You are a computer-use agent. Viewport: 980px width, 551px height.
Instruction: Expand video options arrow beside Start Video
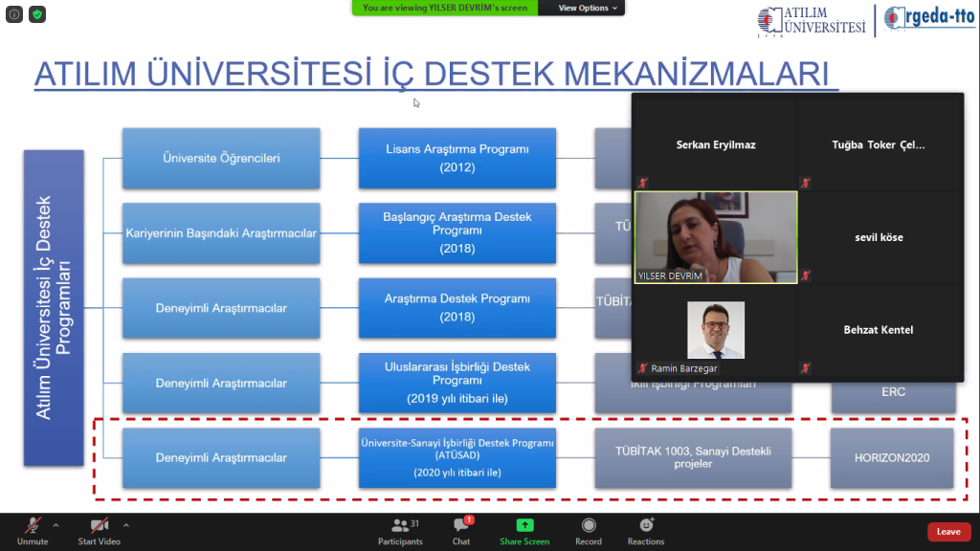pyautogui.click(x=126, y=525)
